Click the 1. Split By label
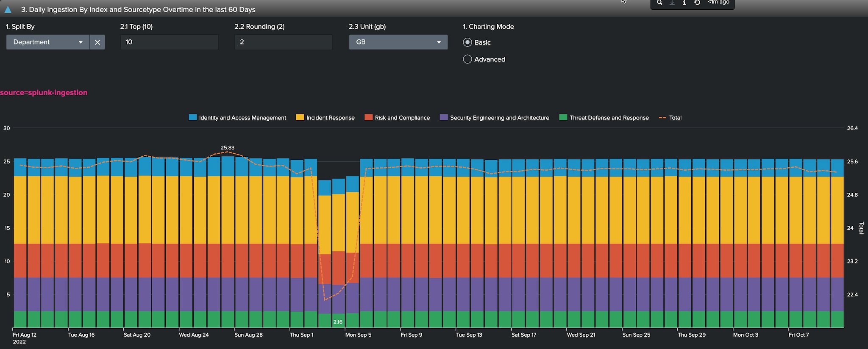 click(20, 27)
